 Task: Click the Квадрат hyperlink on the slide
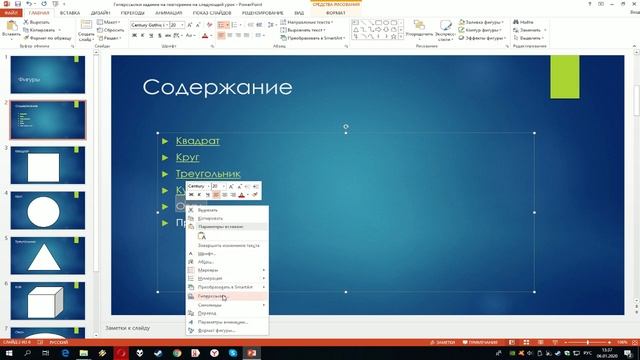(198, 141)
